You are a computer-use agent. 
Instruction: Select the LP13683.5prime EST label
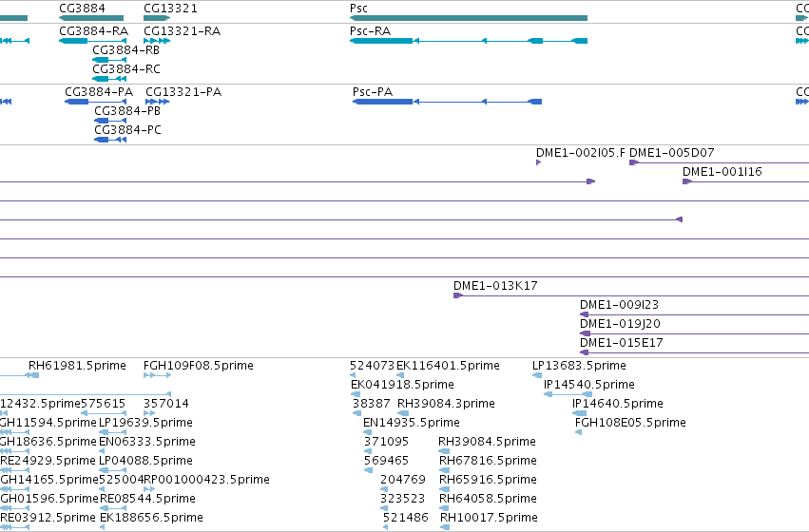click(579, 366)
